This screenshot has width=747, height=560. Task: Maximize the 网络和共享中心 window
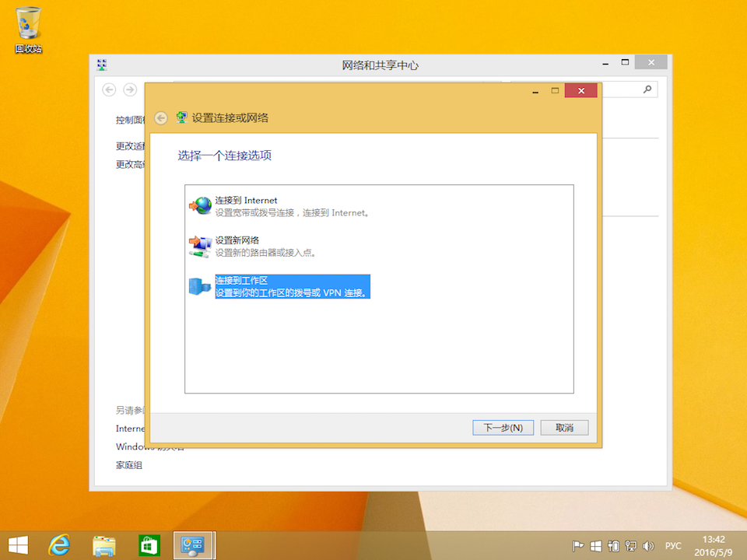point(625,62)
